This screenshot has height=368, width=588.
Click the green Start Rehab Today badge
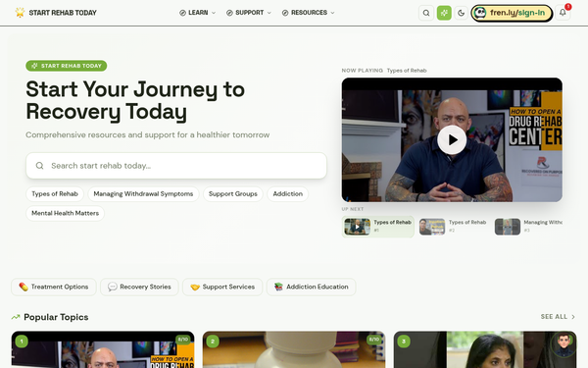coord(67,66)
